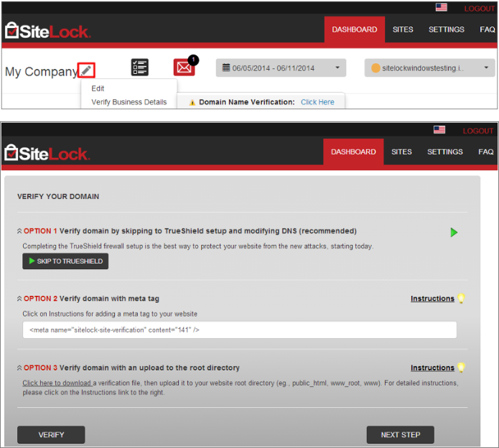Click the warning icon beside Domain Name Verification
This screenshot has width=499, height=448.
[192, 103]
